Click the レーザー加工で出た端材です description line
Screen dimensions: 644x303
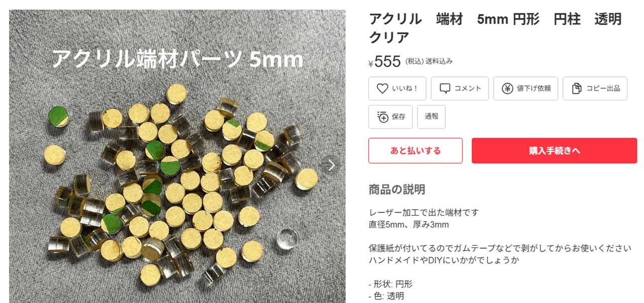(x=423, y=212)
